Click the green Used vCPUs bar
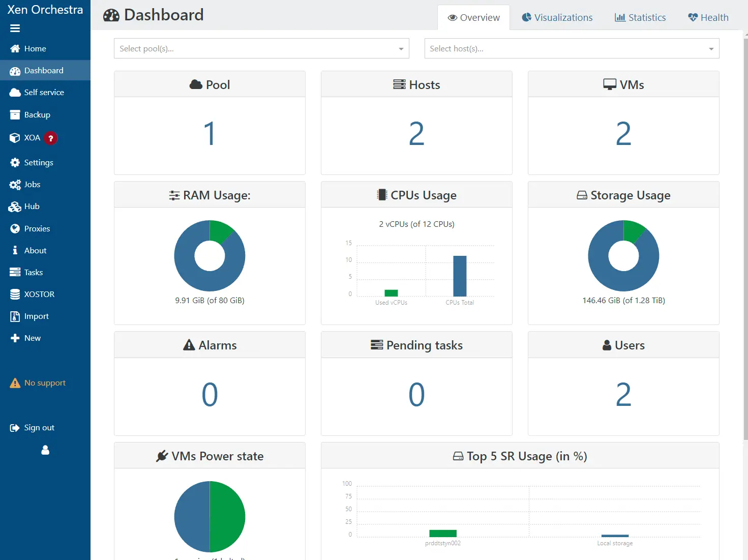 click(x=391, y=293)
